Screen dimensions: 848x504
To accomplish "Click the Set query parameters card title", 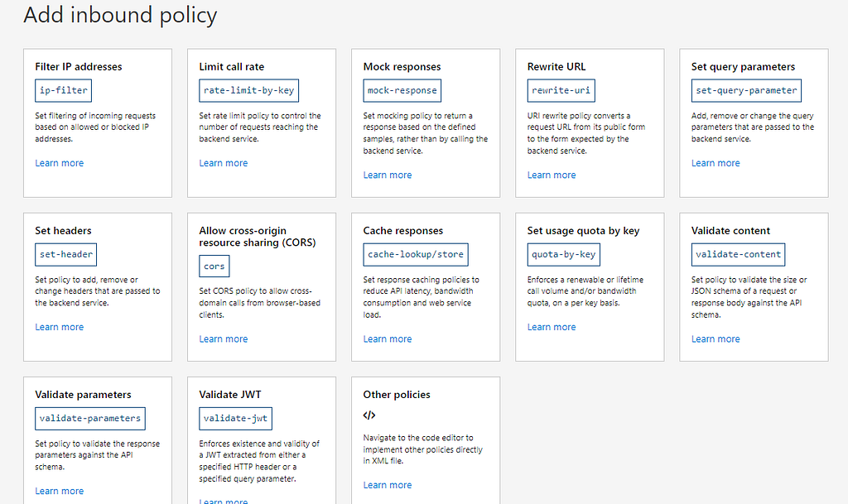I will pyautogui.click(x=743, y=67).
